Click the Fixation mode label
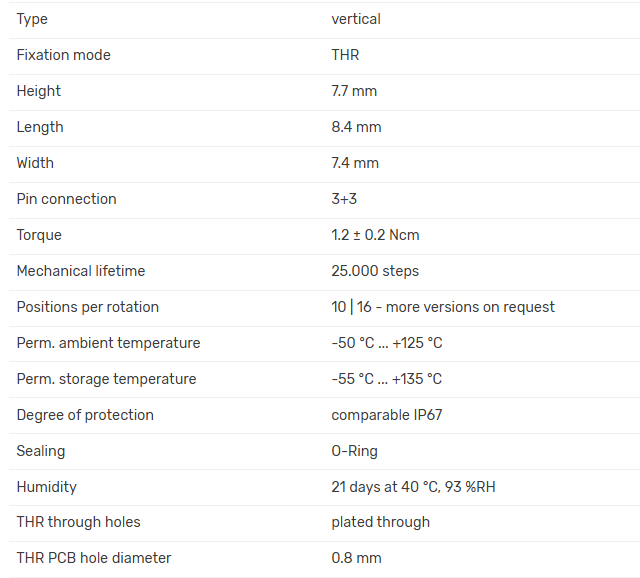 click(63, 55)
